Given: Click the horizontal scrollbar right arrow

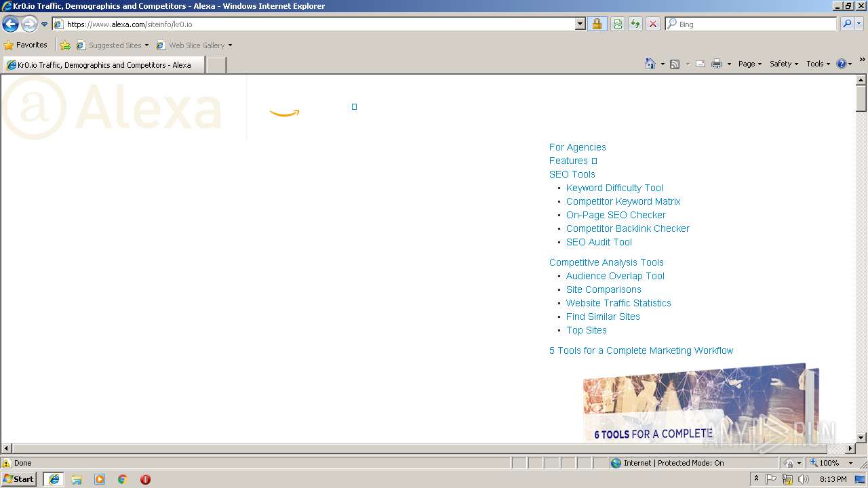Looking at the screenshot, I should click(x=850, y=449).
